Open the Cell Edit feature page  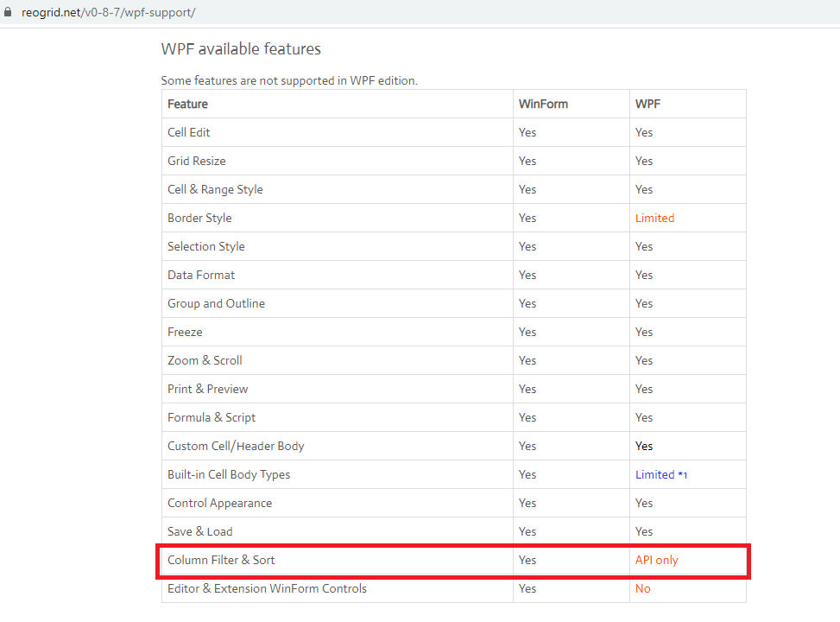188,132
